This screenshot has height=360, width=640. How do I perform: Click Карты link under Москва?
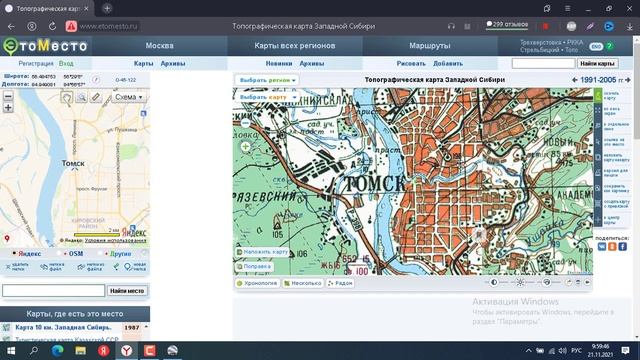pos(143,64)
